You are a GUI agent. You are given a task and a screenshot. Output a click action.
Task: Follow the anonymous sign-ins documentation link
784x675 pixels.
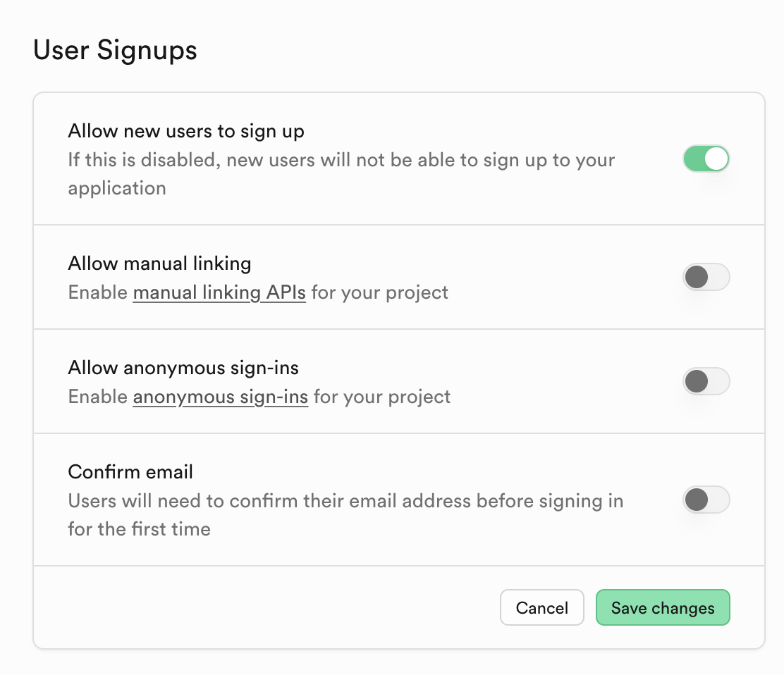(221, 397)
